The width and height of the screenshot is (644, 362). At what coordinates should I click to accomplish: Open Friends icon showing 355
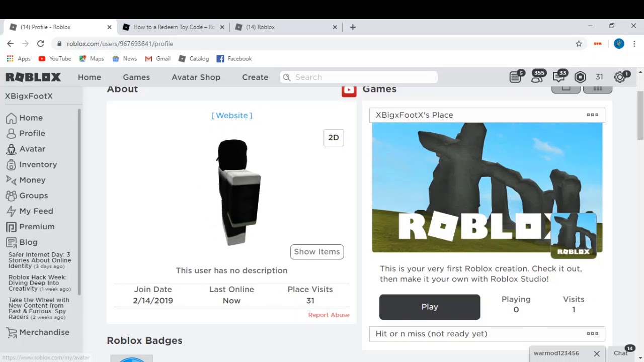pyautogui.click(x=537, y=76)
